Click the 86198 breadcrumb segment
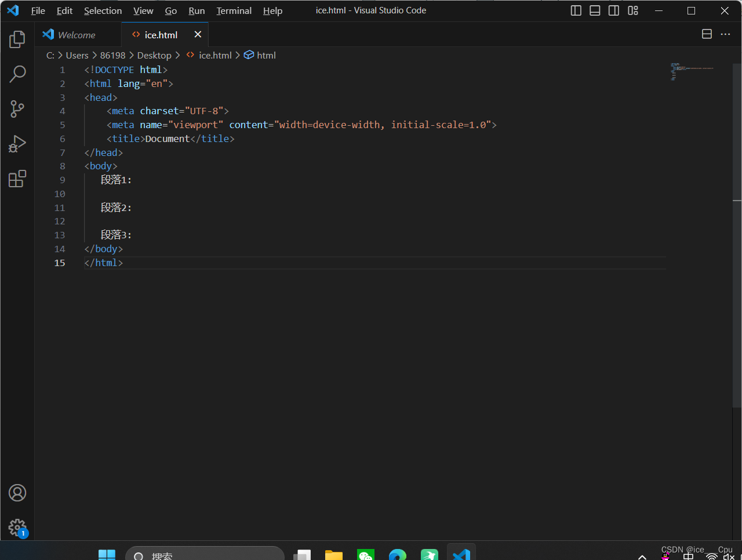This screenshot has width=742, height=560. click(112, 55)
